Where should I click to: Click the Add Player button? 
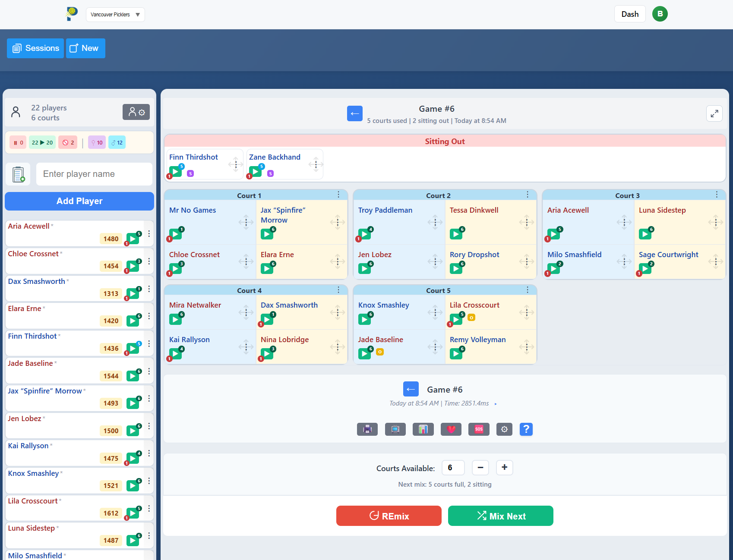79,201
